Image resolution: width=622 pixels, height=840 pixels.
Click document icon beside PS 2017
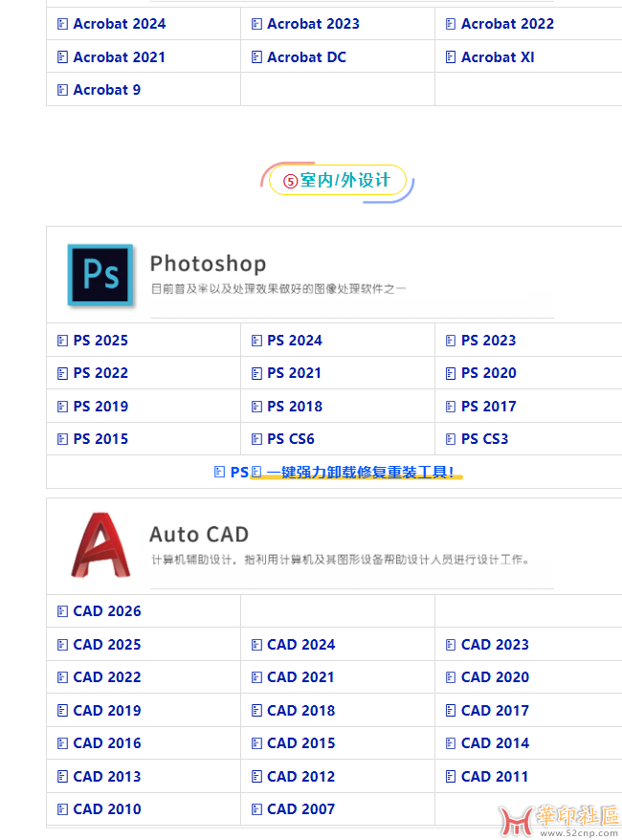coord(451,406)
